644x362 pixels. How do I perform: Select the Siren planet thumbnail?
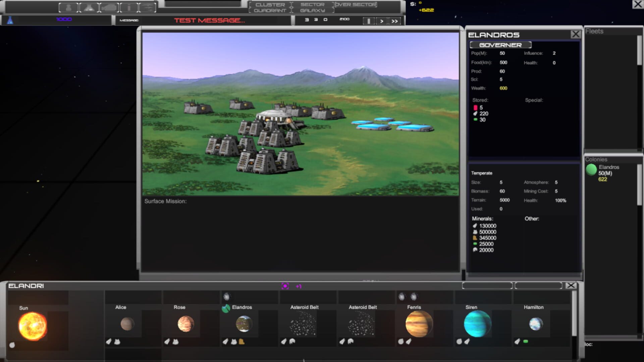click(x=478, y=323)
